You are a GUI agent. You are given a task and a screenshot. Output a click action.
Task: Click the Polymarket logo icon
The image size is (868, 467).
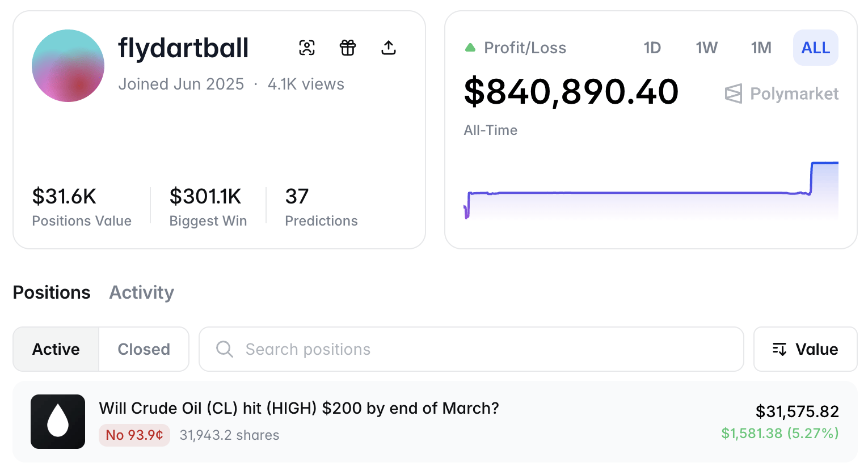tap(734, 94)
